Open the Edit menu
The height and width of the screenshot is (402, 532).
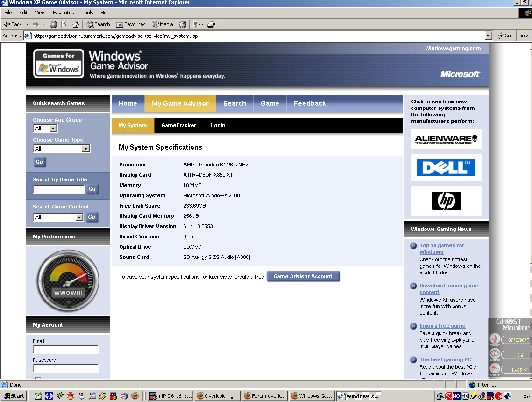coord(23,13)
